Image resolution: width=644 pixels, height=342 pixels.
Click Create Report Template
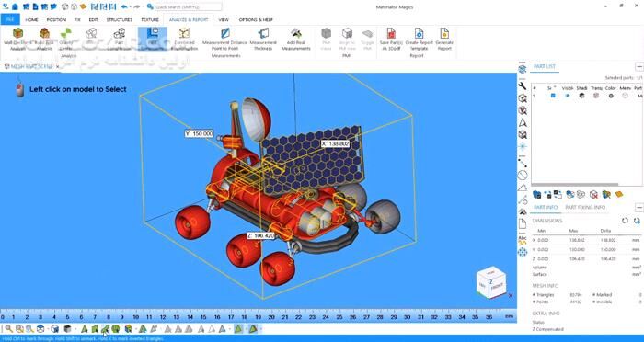[419, 39]
